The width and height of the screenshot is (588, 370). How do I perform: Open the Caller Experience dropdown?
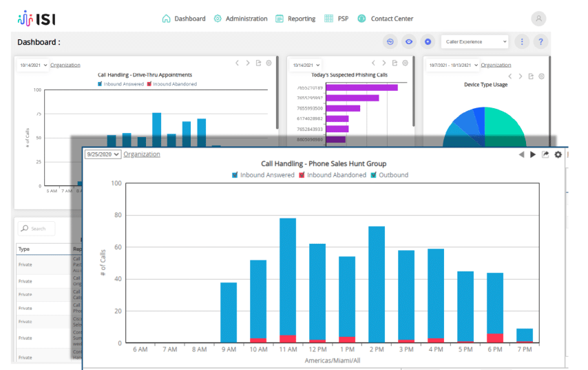(x=474, y=42)
